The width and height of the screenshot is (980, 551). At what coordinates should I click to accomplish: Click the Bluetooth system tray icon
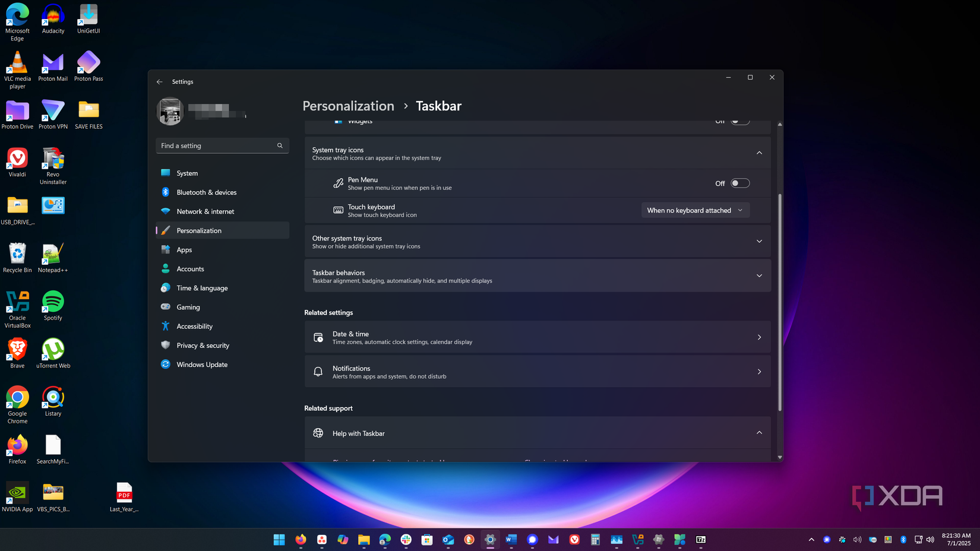coord(903,539)
